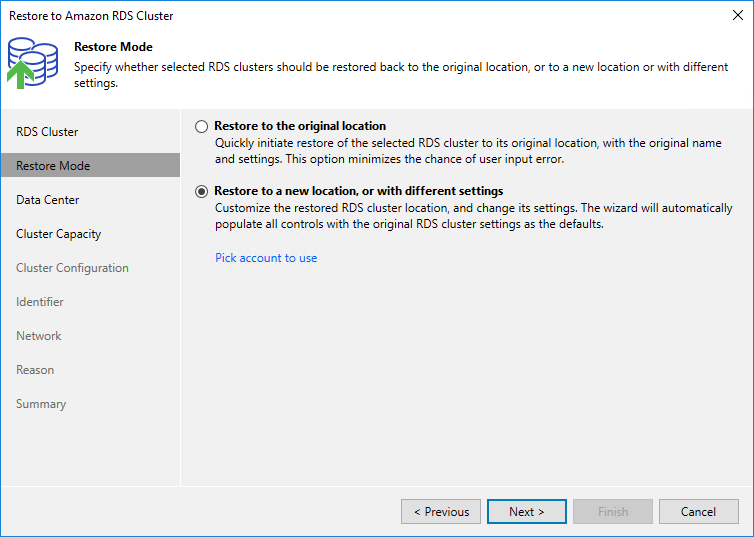Switch to the Cluster Capacity step

click(58, 234)
